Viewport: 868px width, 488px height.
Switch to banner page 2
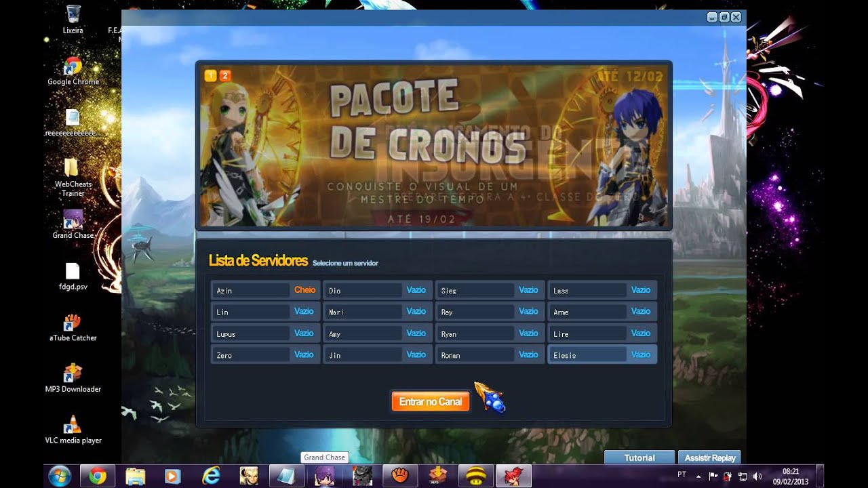click(x=224, y=75)
